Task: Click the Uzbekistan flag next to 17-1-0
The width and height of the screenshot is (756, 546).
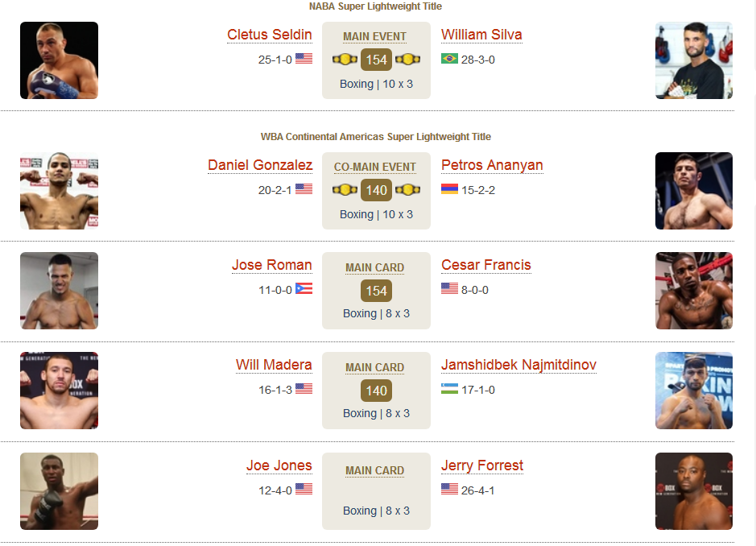Action: coord(449,389)
